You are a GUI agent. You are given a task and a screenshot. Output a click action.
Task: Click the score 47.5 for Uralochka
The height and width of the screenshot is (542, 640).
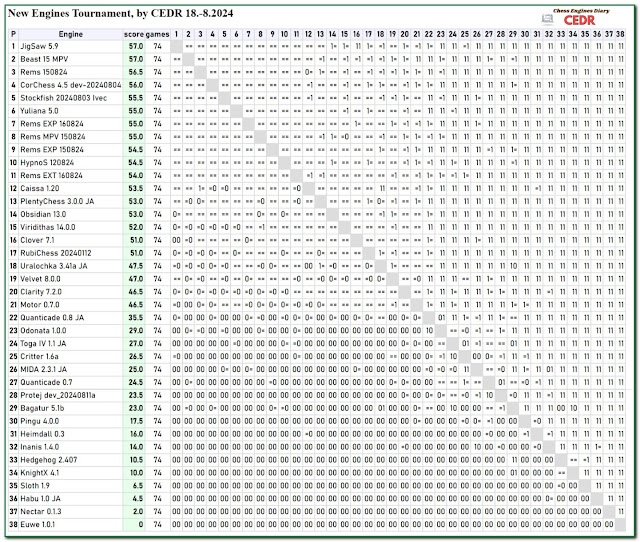coord(136,266)
